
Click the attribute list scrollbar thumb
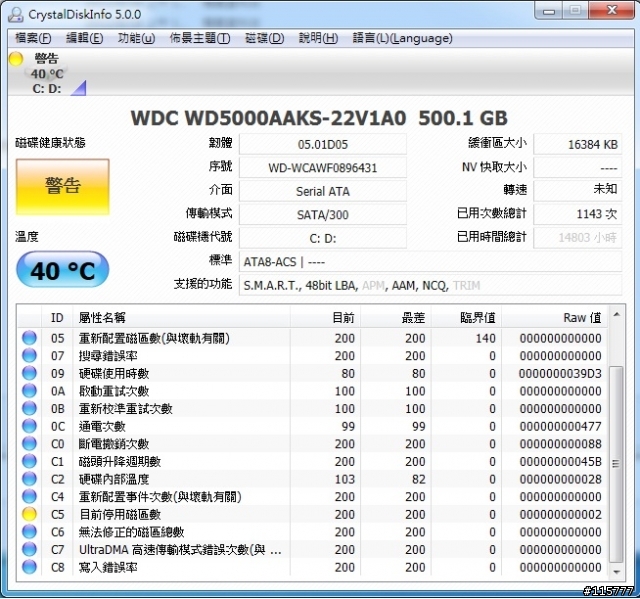[x=616, y=464]
